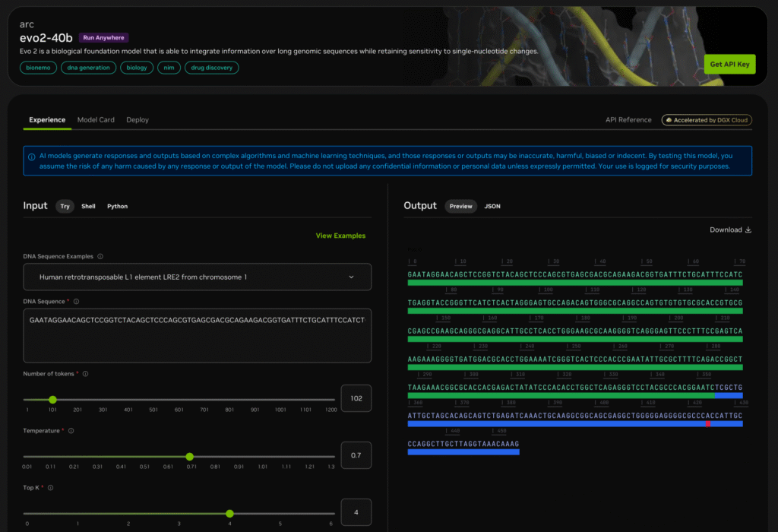
Task: Click the info icon beside Top K
Action: (51, 487)
